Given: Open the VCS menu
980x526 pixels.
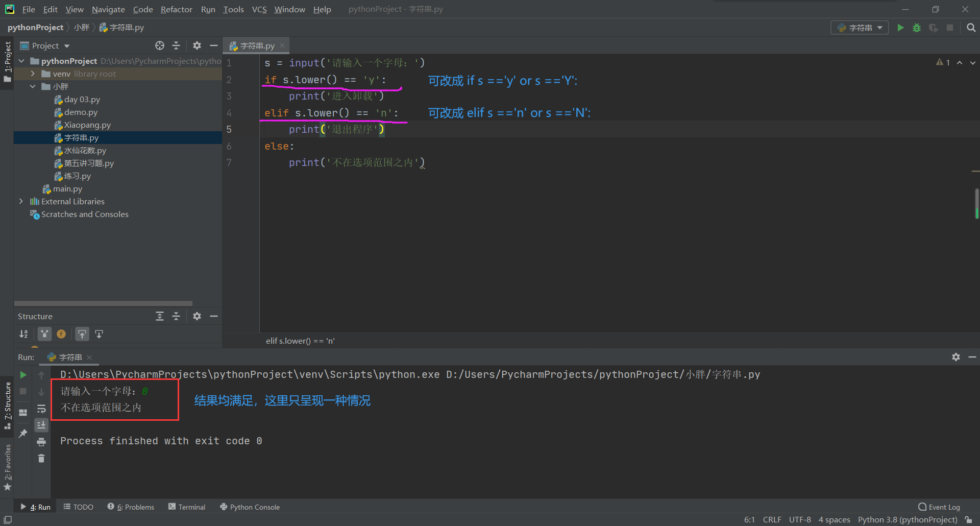Looking at the screenshot, I should tap(259, 9).
